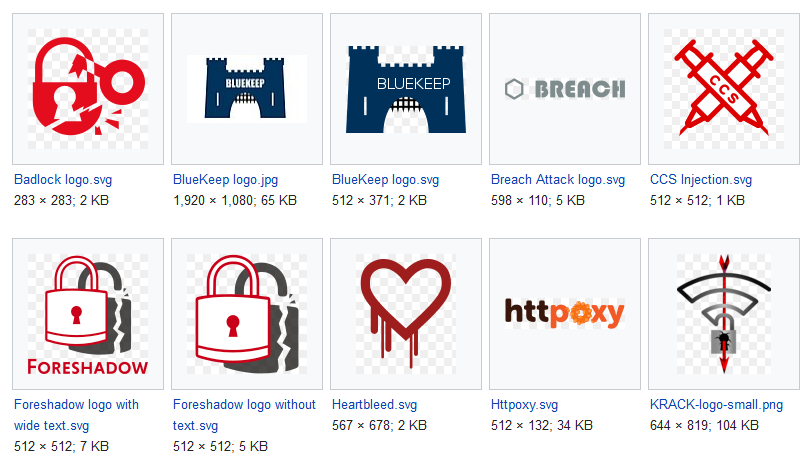Open the Heartbleed.svg file link
Screen dimensions: 806x458
coord(374,405)
